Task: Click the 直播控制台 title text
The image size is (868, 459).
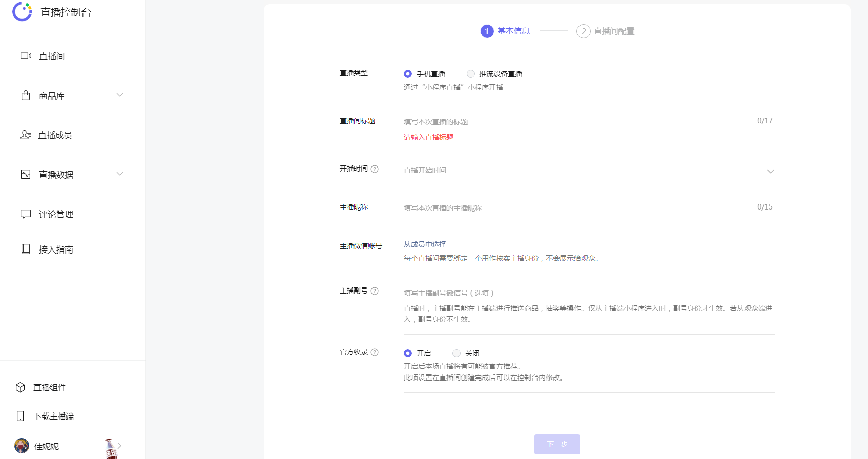Action: point(66,12)
